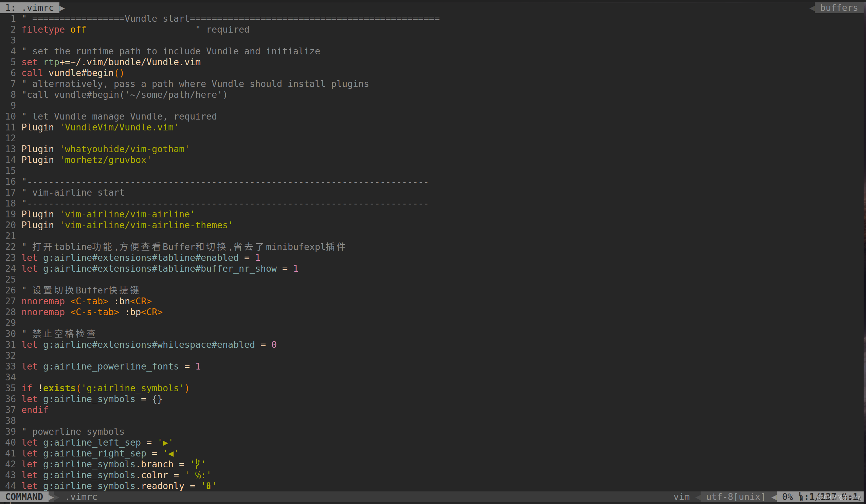The height and width of the screenshot is (504, 866).
Task: Place cursor on whitespace#enabled value 0
Action: click(x=274, y=345)
